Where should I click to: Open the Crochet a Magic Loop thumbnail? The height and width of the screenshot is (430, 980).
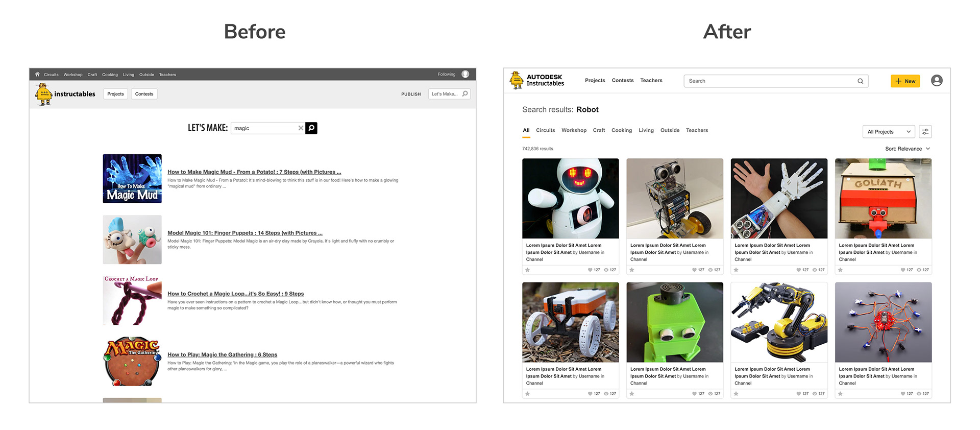pyautogui.click(x=132, y=300)
